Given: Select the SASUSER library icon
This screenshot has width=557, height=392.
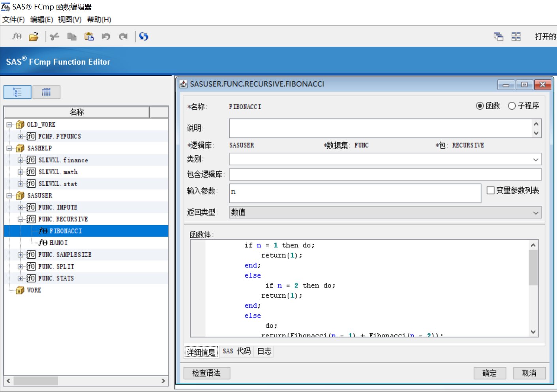Looking at the screenshot, I should click(20, 196).
